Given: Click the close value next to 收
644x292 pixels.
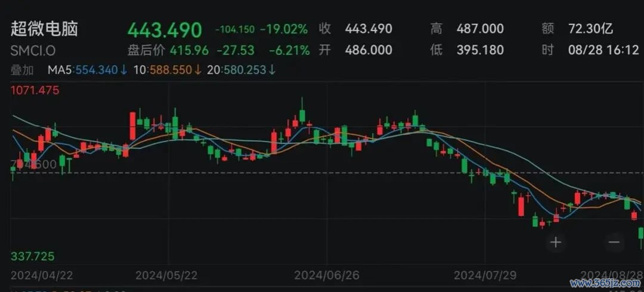Looking at the screenshot, I should pos(369,29).
